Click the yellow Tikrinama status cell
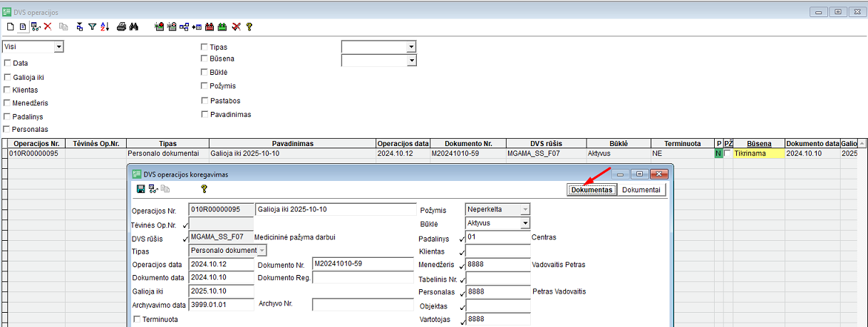 [x=759, y=153]
